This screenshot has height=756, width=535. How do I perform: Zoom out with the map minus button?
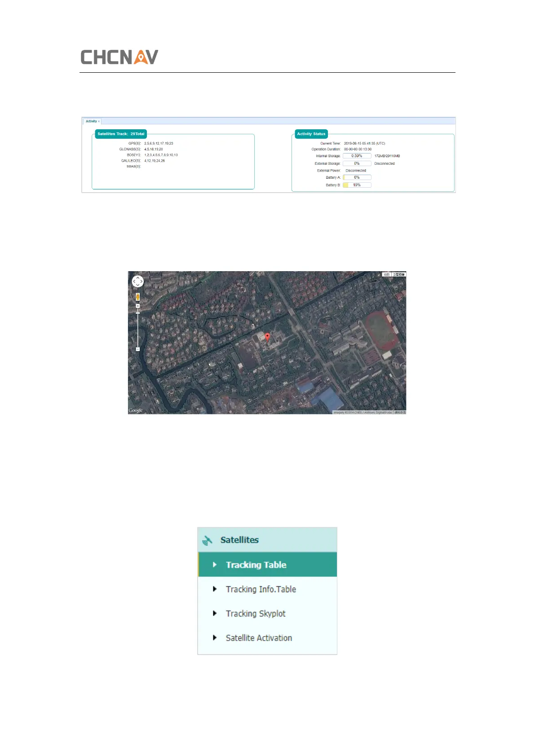pos(137,349)
